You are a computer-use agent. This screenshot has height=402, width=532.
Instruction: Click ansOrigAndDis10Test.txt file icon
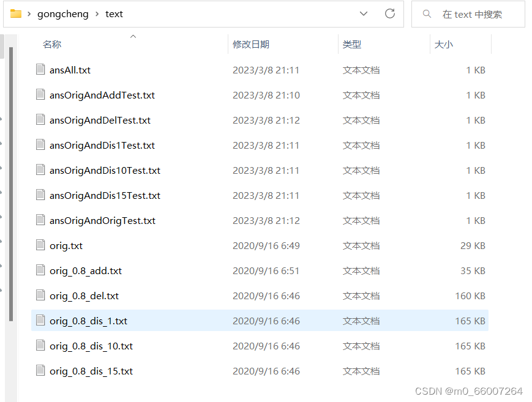coord(40,169)
